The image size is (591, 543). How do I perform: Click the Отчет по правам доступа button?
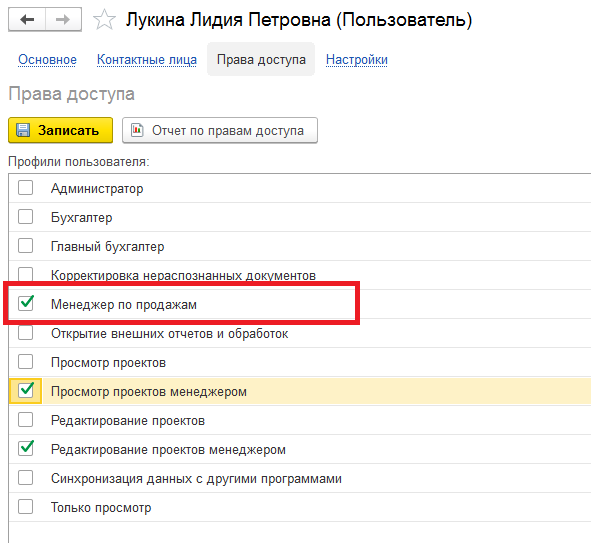click(x=220, y=130)
